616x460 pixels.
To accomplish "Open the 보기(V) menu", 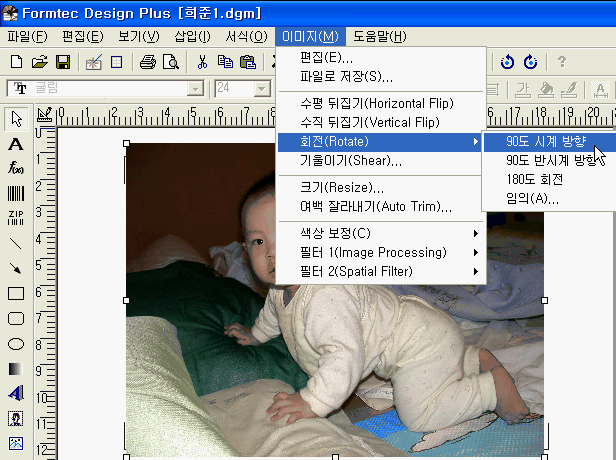I will [x=139, y=37].
